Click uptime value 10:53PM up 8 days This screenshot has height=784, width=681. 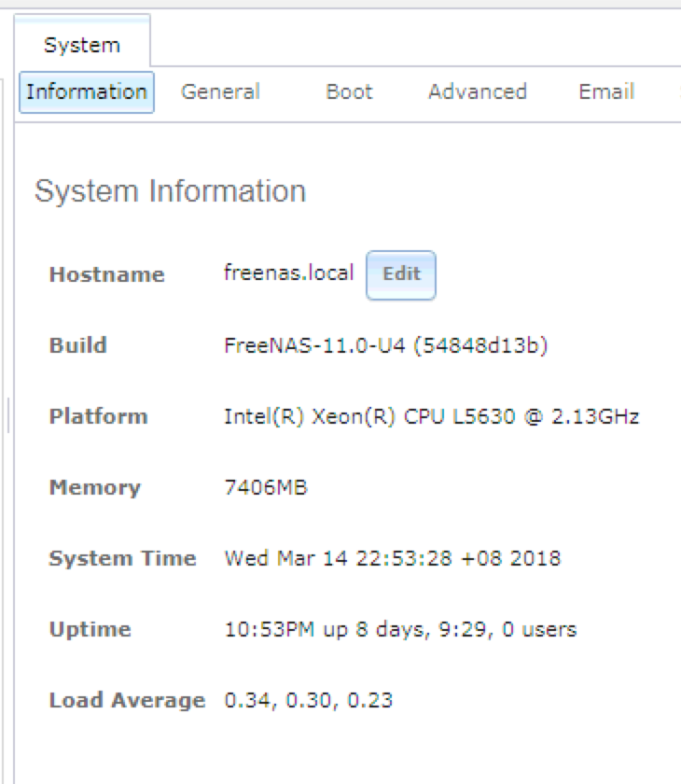[327, 629]
